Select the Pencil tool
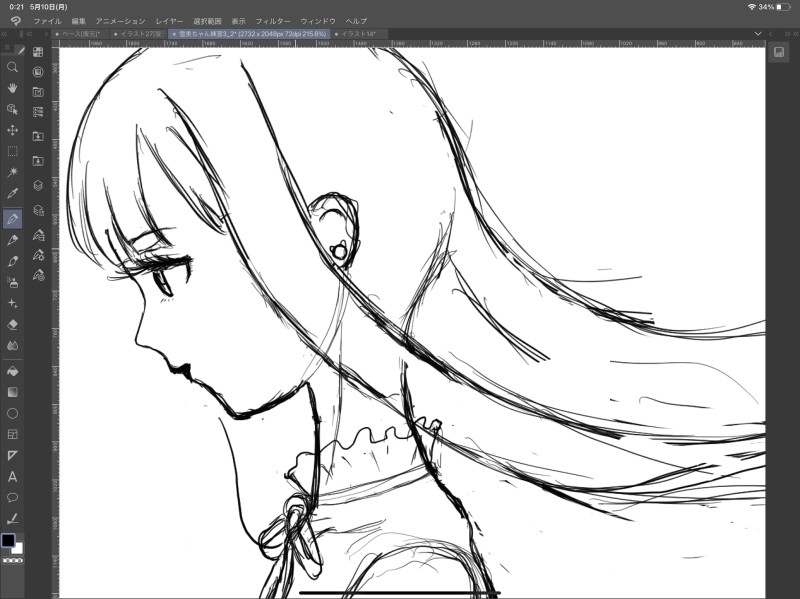Image resolution: width=800 pixels, height=599 pixels. click(x=12, y=240)
